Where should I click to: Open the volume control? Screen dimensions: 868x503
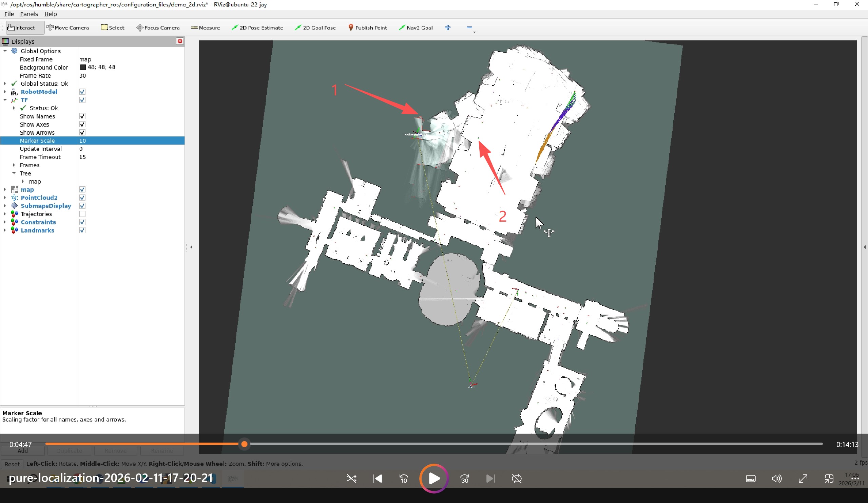point(777,479)
